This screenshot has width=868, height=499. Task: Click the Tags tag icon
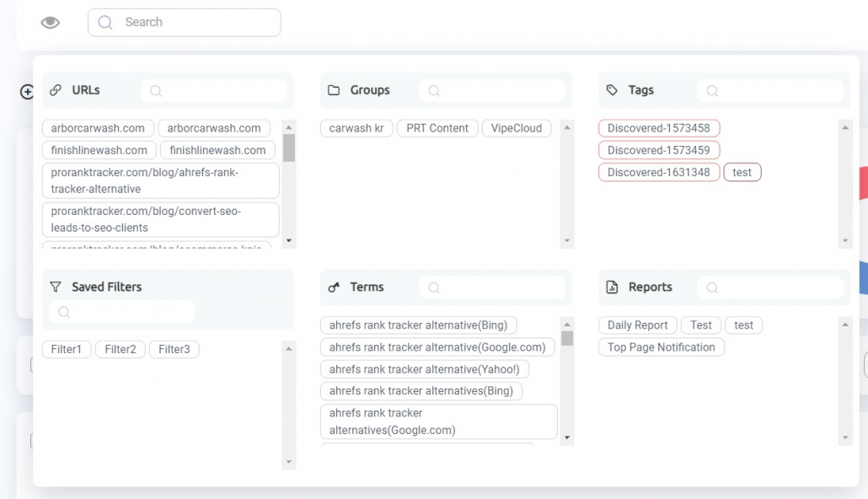[612, 89]
